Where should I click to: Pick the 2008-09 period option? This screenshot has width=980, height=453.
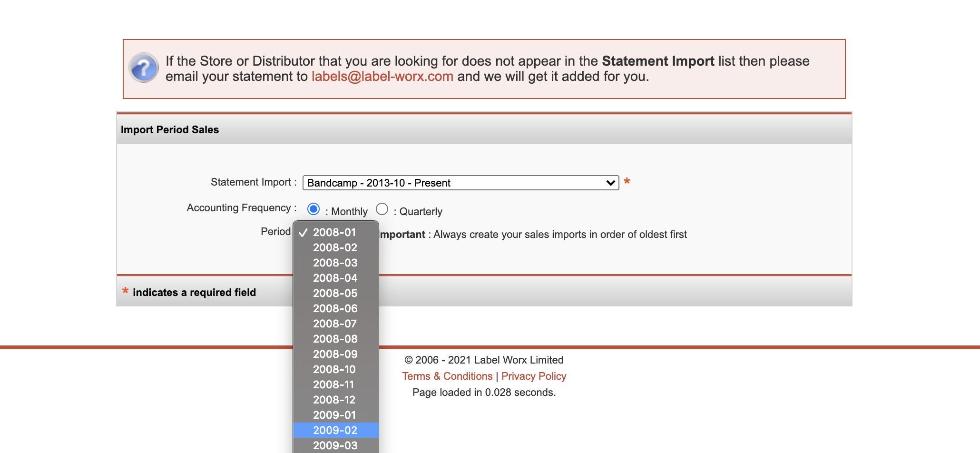[336, 354]
